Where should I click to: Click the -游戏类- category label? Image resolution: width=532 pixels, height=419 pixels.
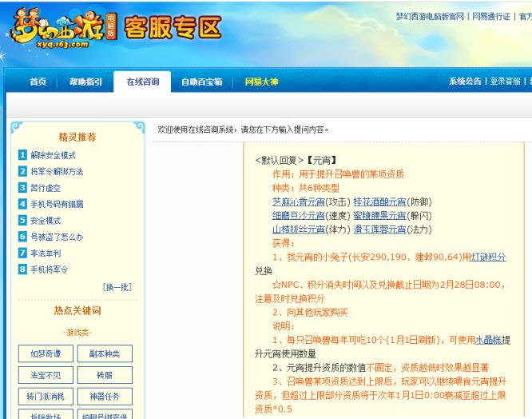(x=77, y=333)
